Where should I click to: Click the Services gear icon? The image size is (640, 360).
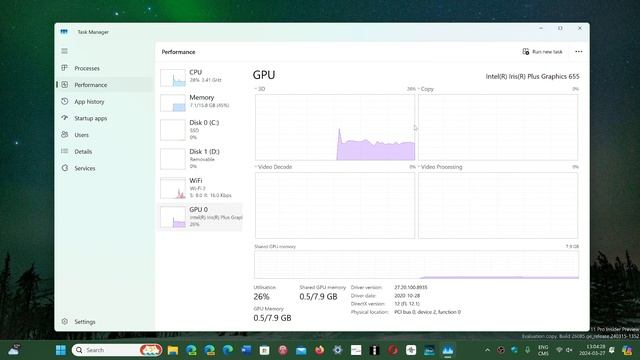click(x=64, y=168)
